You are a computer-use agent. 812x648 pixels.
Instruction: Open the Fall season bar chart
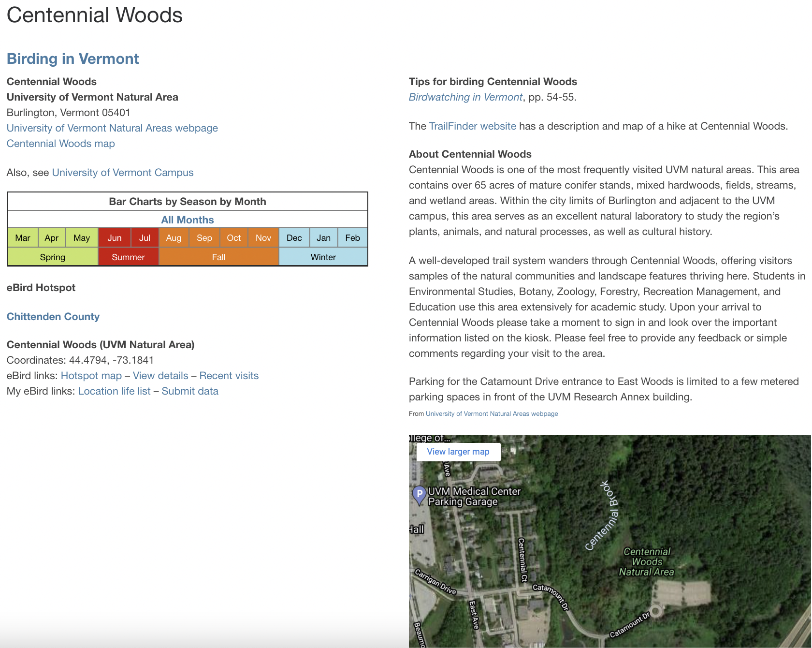tap(218, 257)
